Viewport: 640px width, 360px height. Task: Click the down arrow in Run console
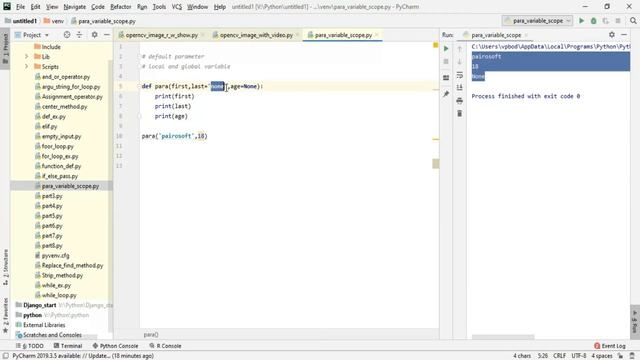pyautogui.click(x=460, y=62)
